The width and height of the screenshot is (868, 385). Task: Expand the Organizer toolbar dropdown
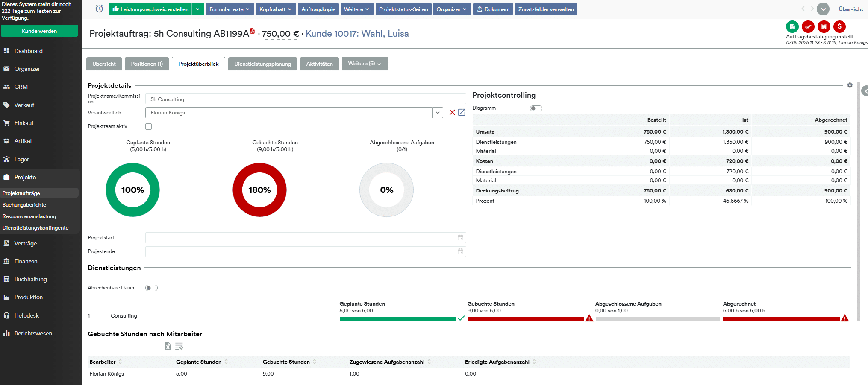pyautogui.click(x=452, y=9)
